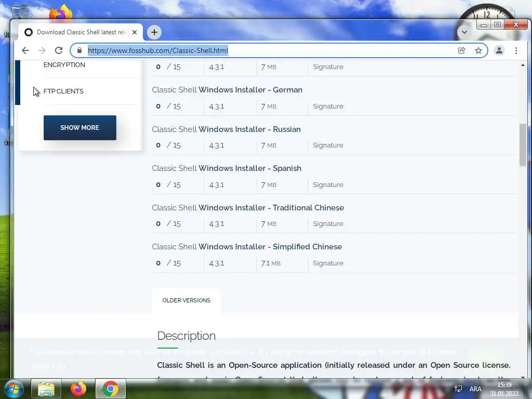532x399 pixels.
Task: Bookmark this page with the star
Action: point(478,50)
